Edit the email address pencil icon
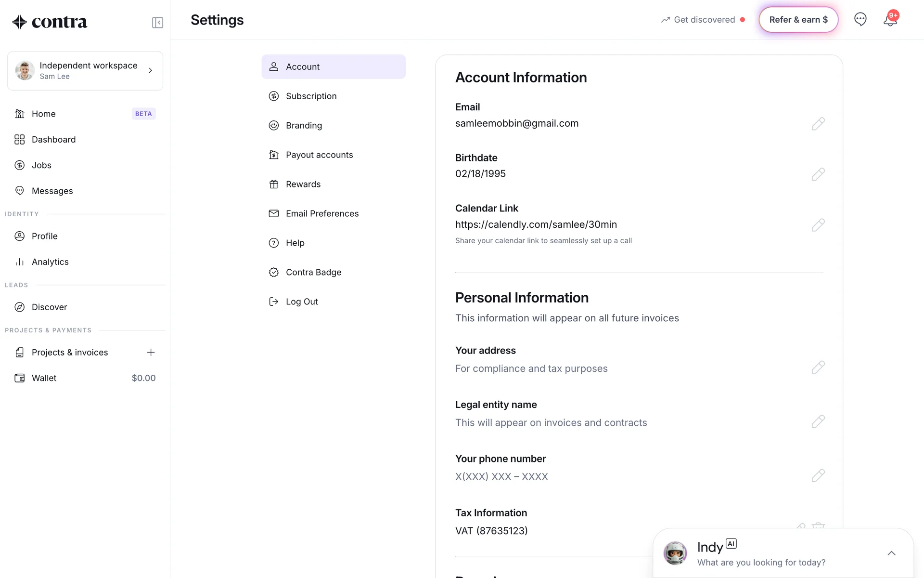The height and width of the screenshot is (578, 924). 818,124
